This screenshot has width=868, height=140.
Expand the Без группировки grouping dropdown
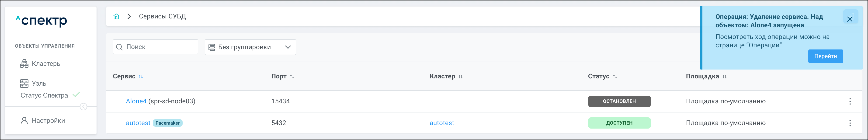[250, 47]
